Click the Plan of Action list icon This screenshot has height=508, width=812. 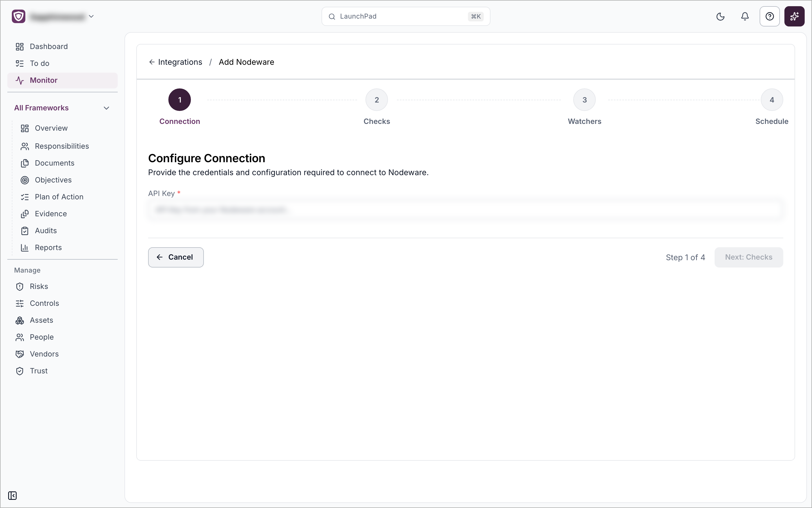(x=24, y=197)
